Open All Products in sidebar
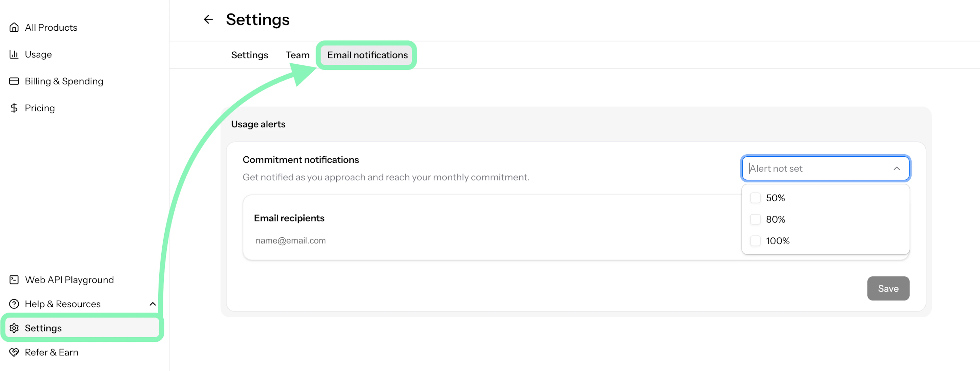Screen dimensions: 980x371 coord(51,27)
